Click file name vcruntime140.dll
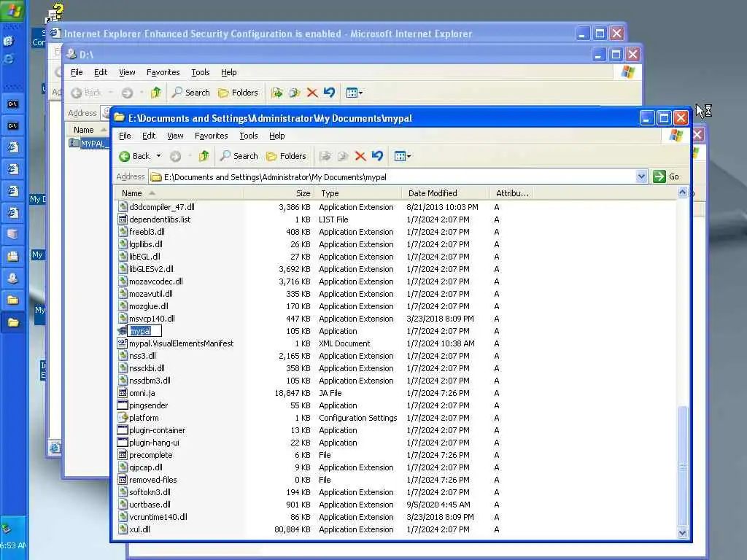The image size is (747, 560). coord(158,517)
